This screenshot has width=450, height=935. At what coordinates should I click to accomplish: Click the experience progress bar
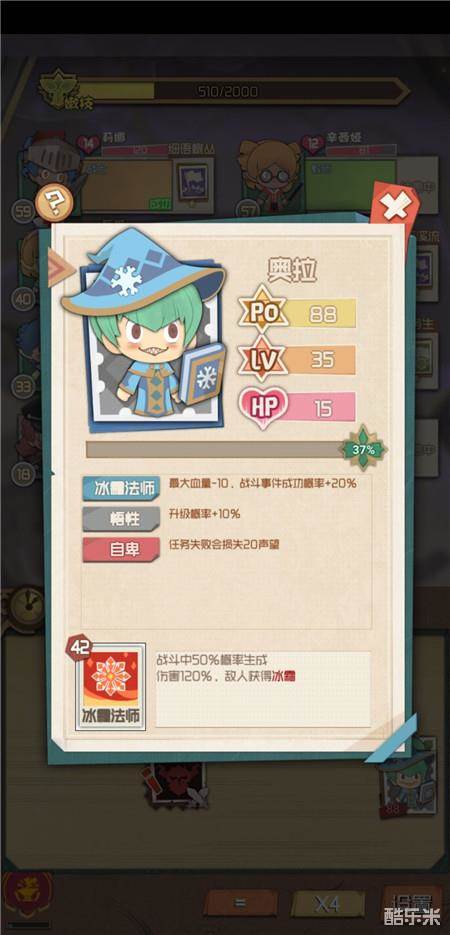pos(216,450)
